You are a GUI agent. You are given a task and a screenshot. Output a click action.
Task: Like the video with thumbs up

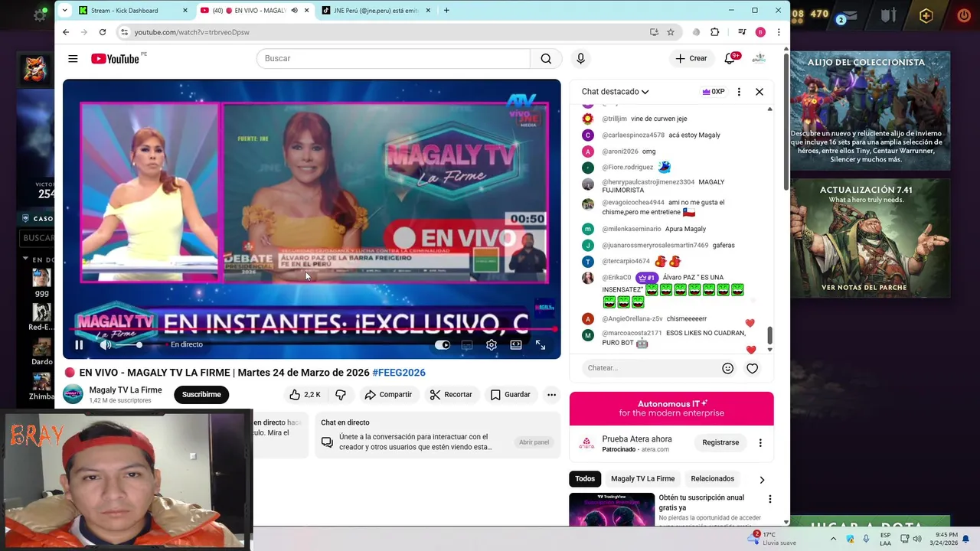[305, 395]
